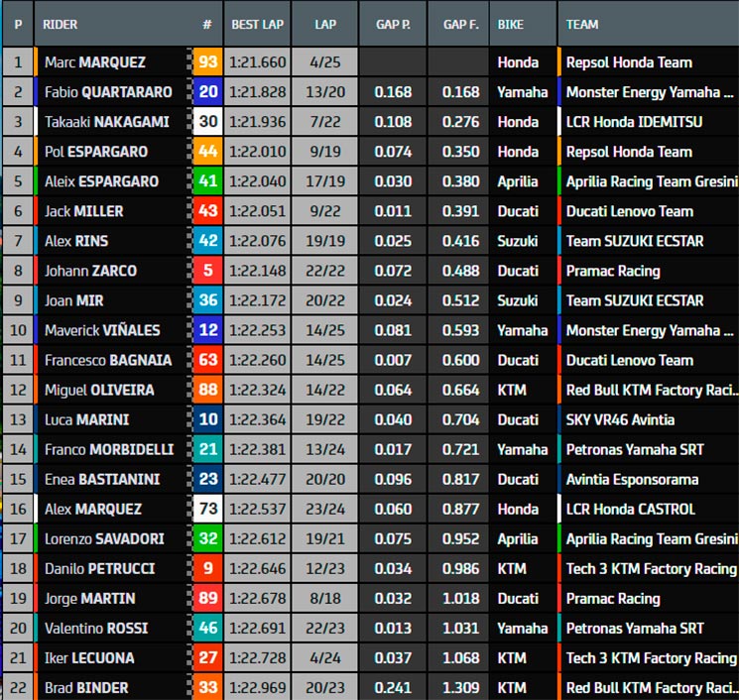Select rider Takaaki NAKAGAMI
The height and width of the screenshot is (700, 739).
(x=106, y=122)
